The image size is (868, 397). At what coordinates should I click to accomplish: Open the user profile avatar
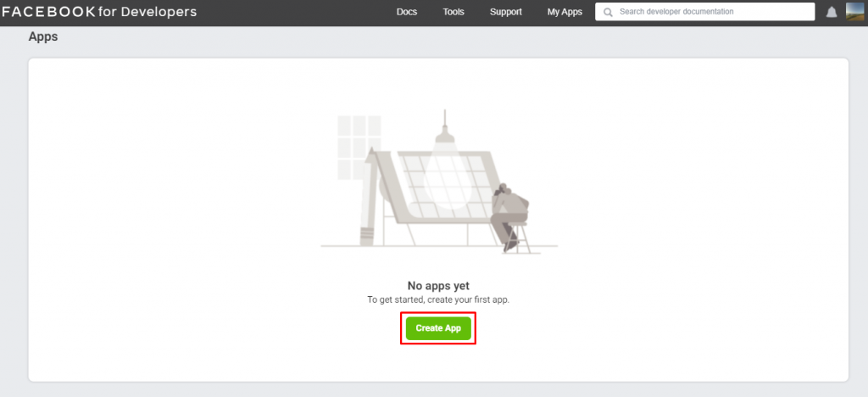[854, 12]
